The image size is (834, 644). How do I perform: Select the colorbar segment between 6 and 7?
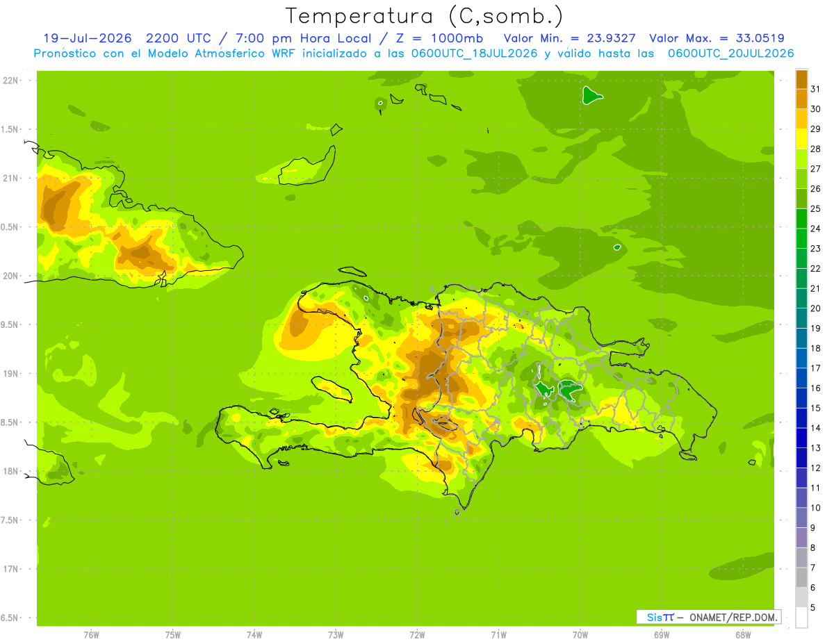[x=801, y=578]
